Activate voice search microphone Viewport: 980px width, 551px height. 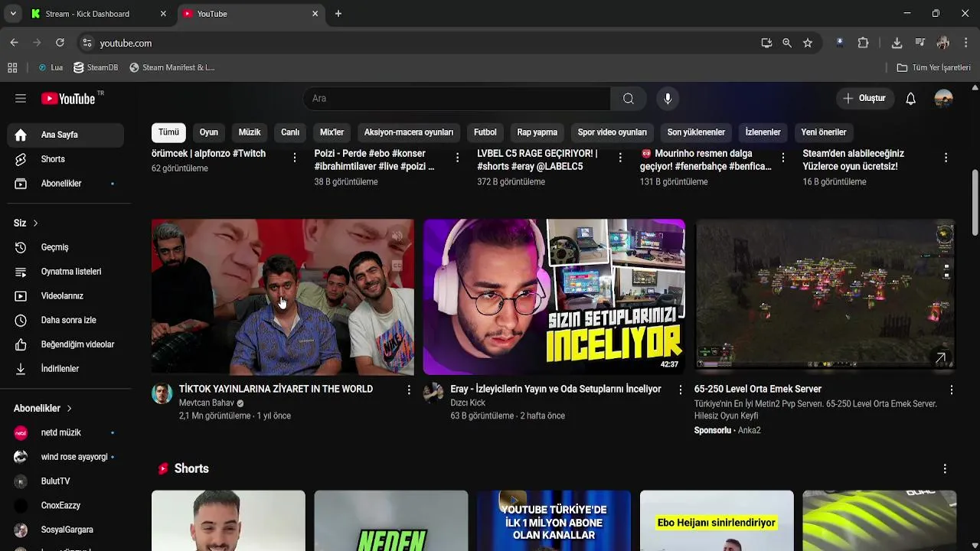point(668,99)
